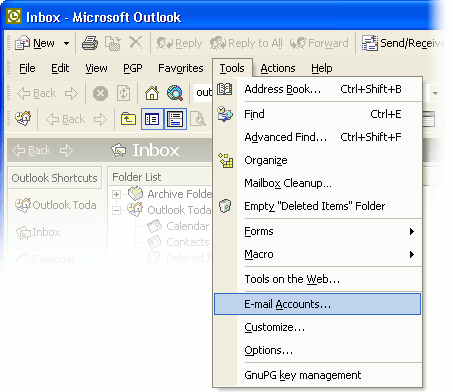Image resolution: width=453 pixels, height=392 pixels.
Task: Click the address input field
Action: 203,93
